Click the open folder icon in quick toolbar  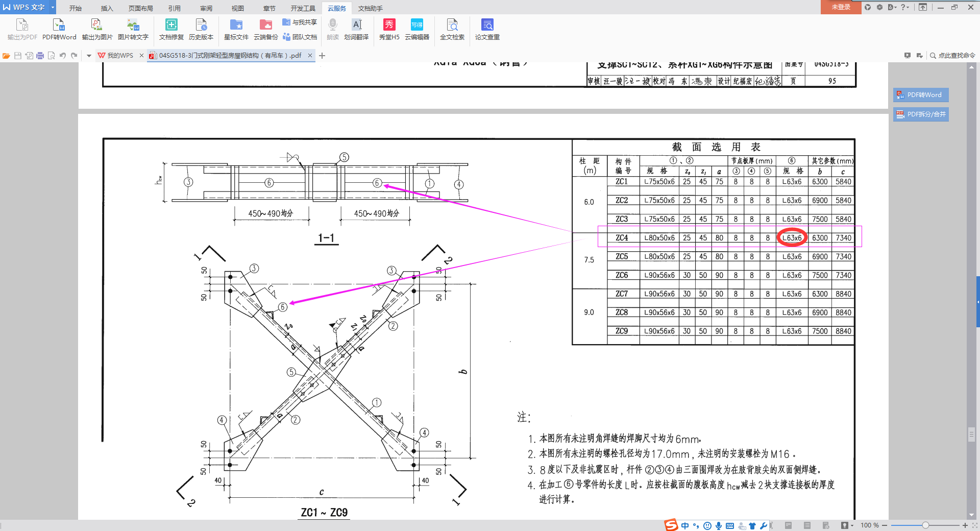pos(6,56)
